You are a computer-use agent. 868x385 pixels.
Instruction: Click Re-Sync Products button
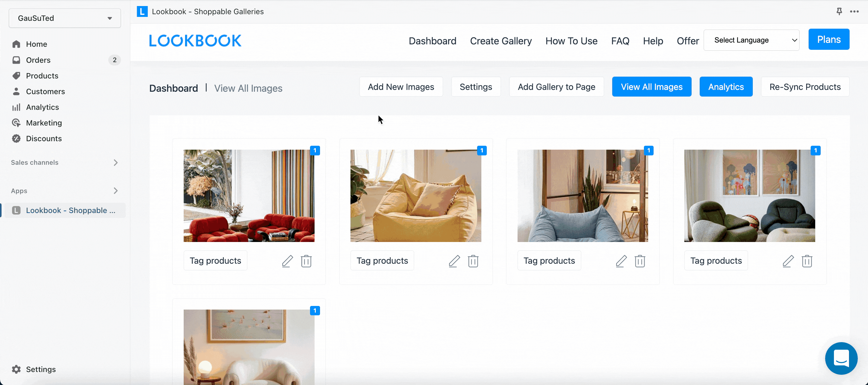point(805,87)
